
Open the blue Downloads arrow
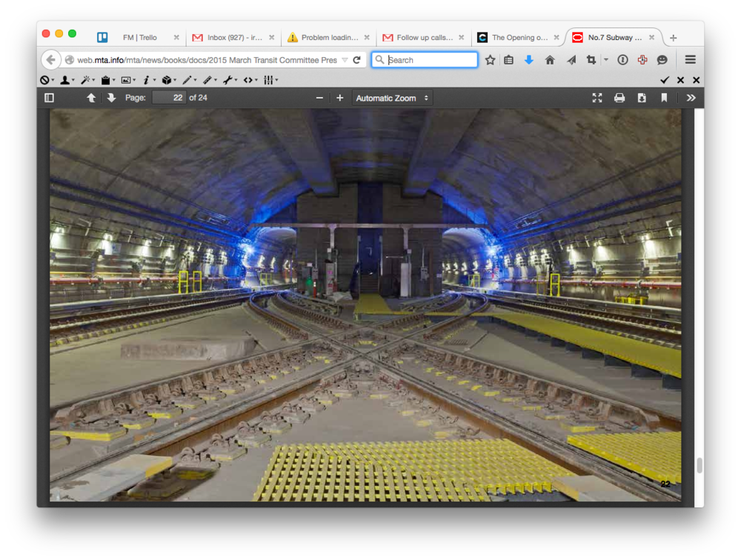(x=528, y=60)
